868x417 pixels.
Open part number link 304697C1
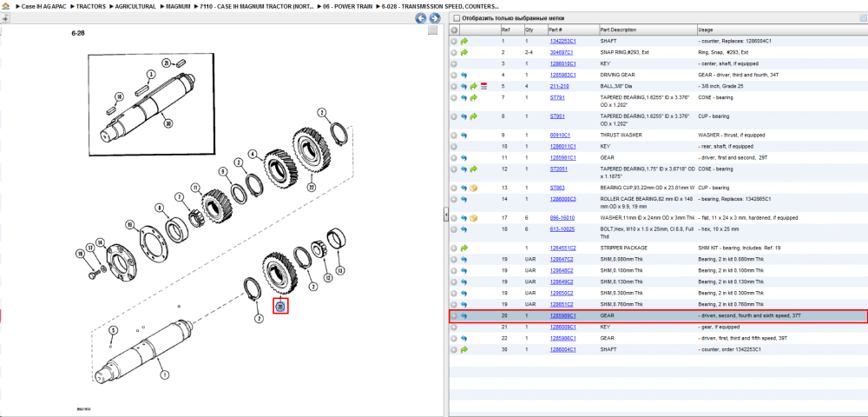pos(562,53)
